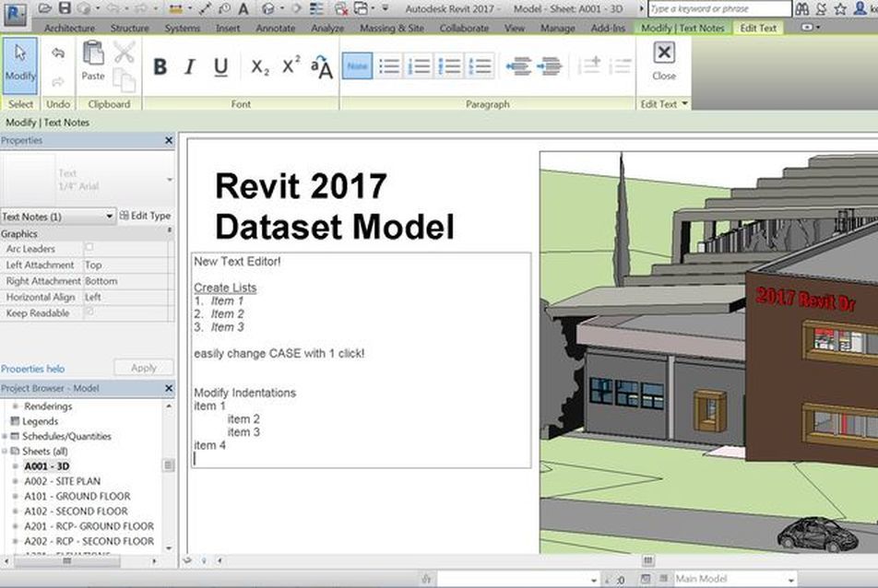Open the Massing & Site ribbon tab
The width and height of the screenshot is (878, 588).
point(392,28)
